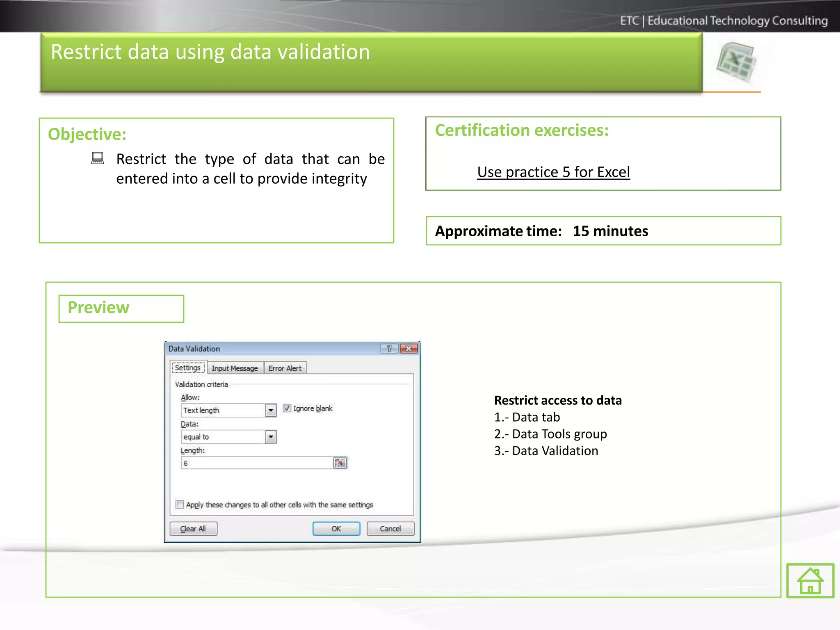Enable Apply these changes to all other cells
The height and width of the screenshot is (630, 840).
pos(180,504)
